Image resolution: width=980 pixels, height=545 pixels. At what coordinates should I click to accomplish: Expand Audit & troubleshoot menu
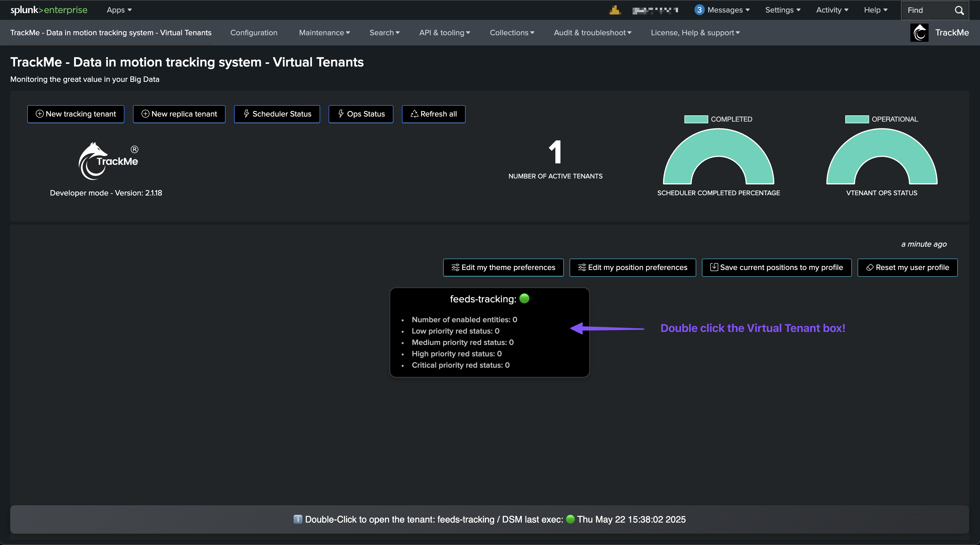[x=592, y=33]
